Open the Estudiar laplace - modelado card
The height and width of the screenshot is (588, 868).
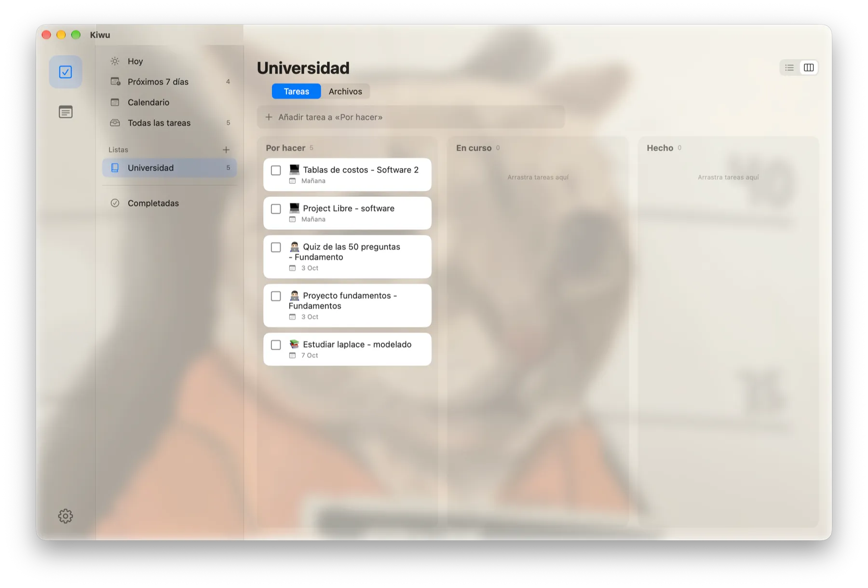[x=347, y=349]
